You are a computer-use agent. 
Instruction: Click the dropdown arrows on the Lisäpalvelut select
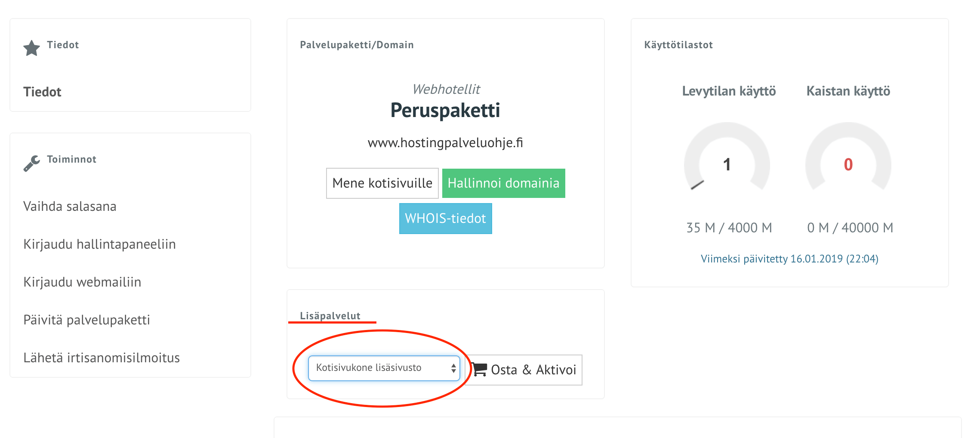453,368
